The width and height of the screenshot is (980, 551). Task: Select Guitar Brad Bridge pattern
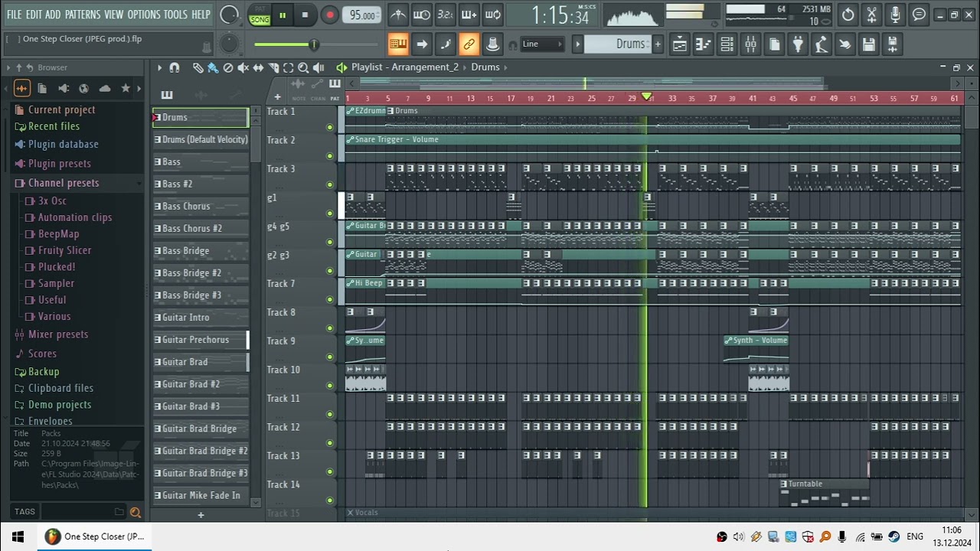pyautogui.click(x=201, y=429)
